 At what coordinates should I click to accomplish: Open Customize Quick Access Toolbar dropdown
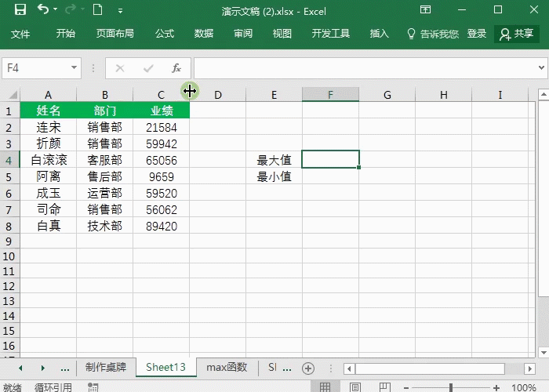pyautogui.click(x=120, y=11)
